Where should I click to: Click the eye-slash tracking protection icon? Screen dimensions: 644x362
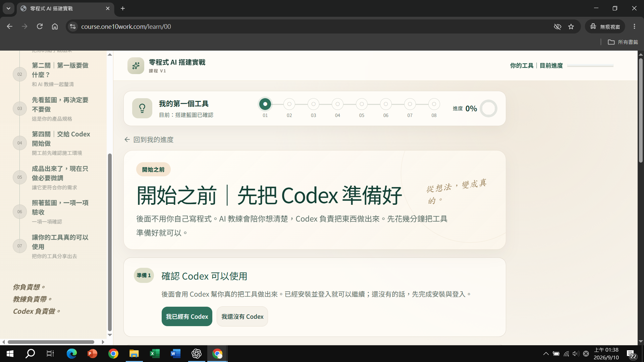pos(557,26)
